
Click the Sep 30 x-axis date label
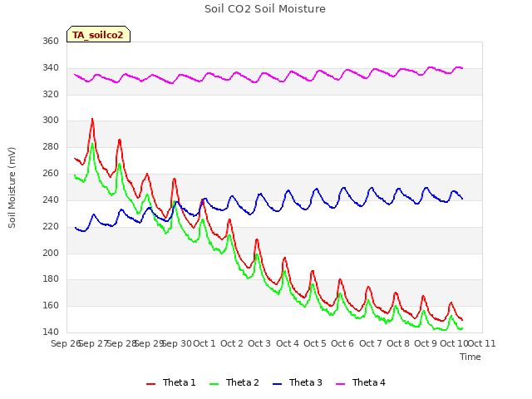click(x=177, y=343)
